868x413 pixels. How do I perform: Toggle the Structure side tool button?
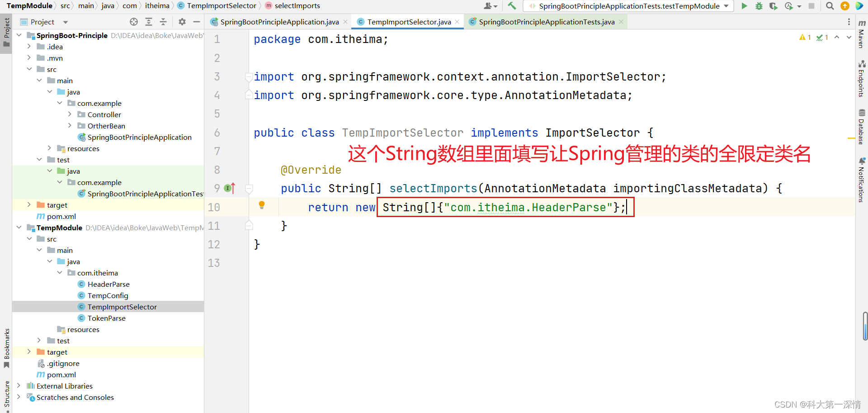pyautogui.click(x=6, y=396)
